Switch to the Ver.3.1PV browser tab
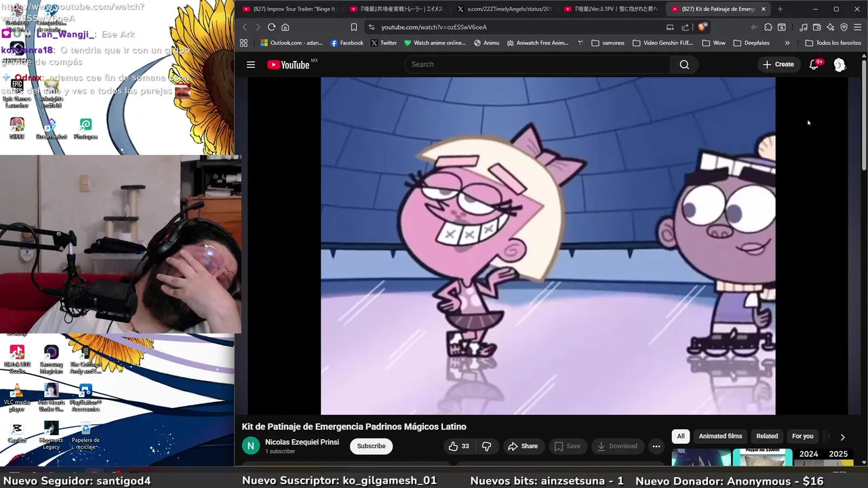868x488 pixels. 612,9
